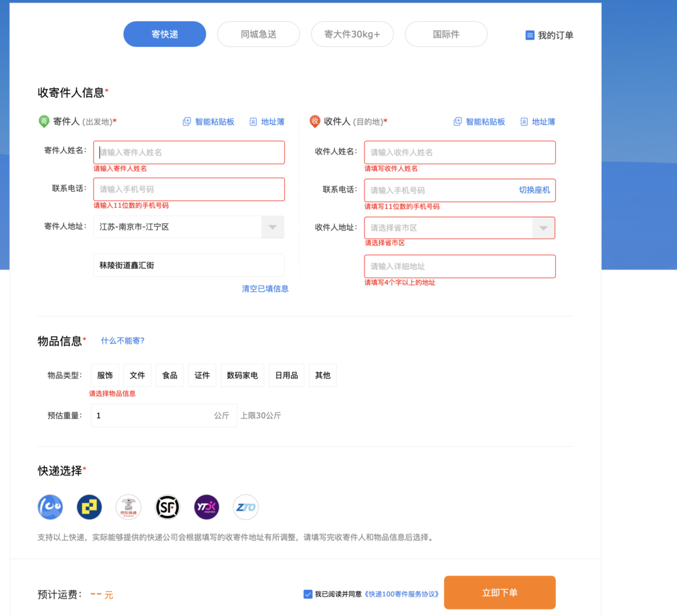Open sender's 智能粘贴板 smart paste
677x616 pixels.
(x=209, y=122)
